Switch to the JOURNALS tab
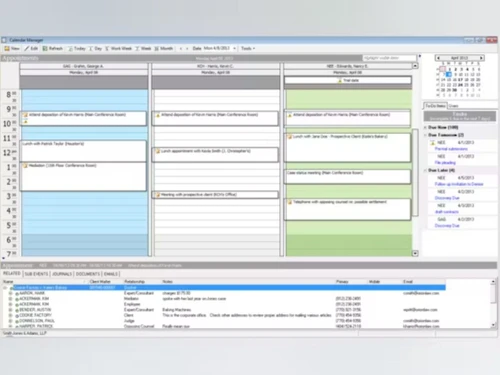500x375 pixels. tap(62, 274)
